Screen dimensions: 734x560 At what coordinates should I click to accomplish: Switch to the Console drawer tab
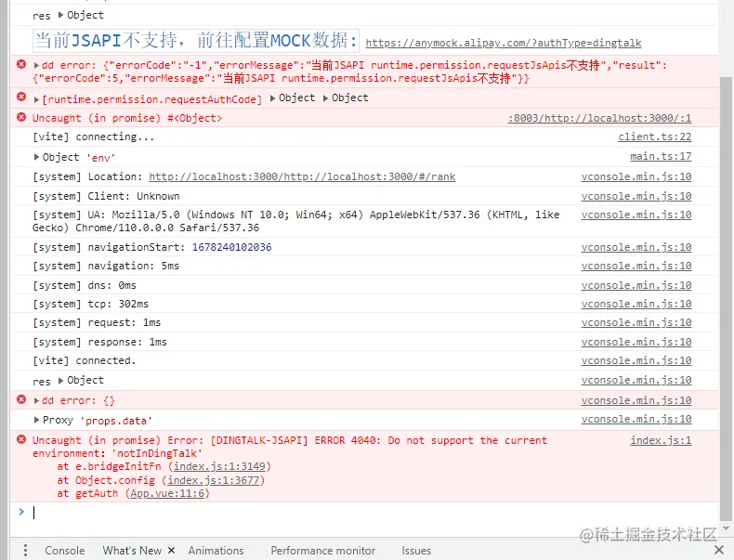65,551
